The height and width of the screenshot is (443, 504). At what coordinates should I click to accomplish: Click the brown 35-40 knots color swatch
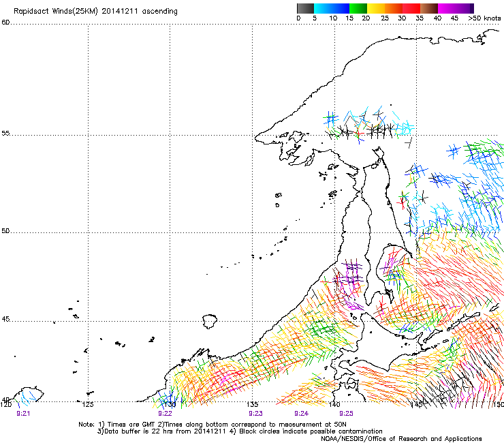[x=429, y=8]
